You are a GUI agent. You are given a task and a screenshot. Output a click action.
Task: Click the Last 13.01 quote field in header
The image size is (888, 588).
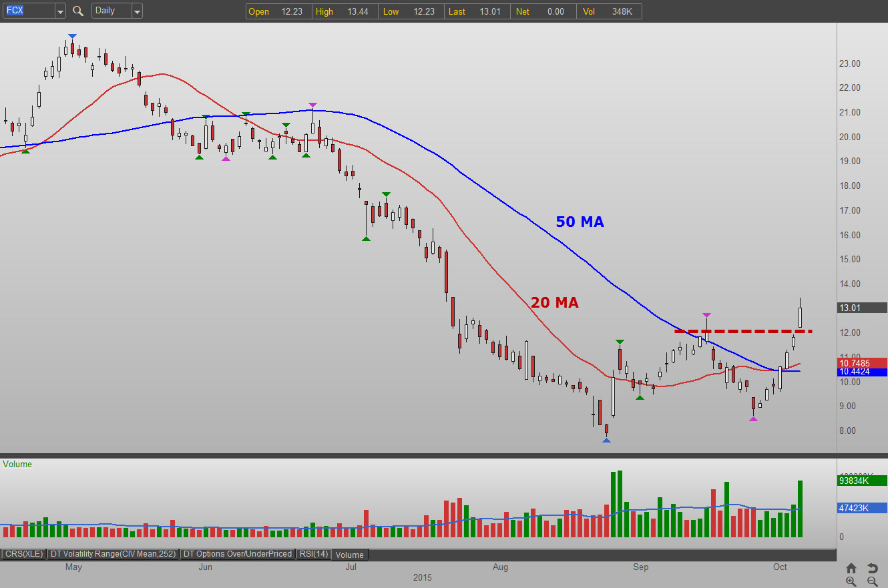point(477,11)
